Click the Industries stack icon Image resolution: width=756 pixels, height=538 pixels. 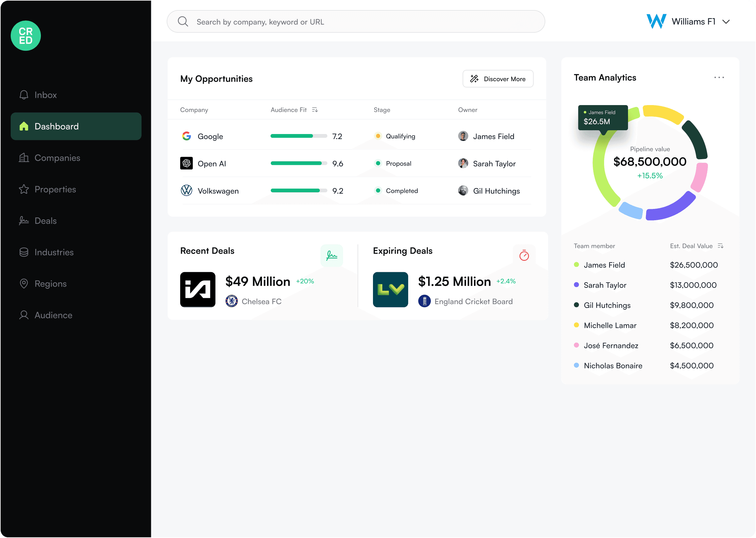click(24, 252)
